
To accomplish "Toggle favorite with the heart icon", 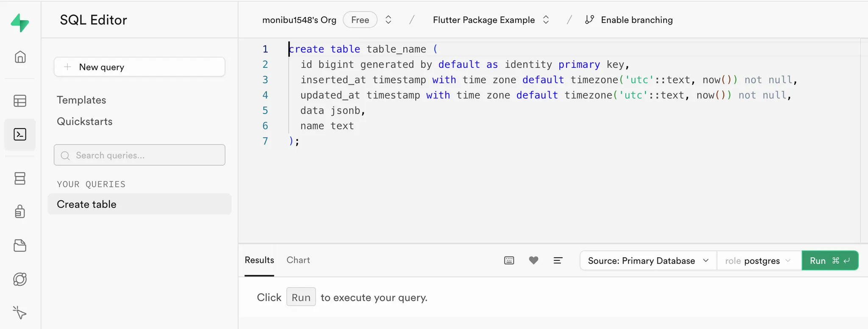I will tap(534, 260).
